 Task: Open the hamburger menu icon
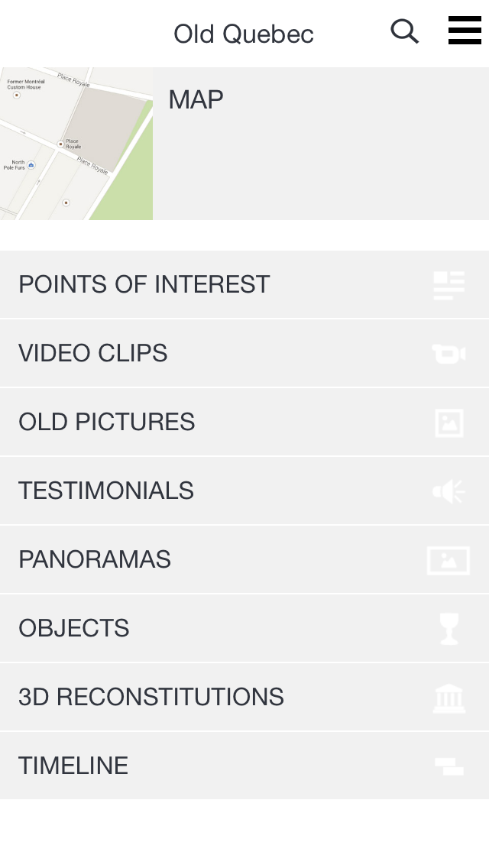[x=465, y=30]
